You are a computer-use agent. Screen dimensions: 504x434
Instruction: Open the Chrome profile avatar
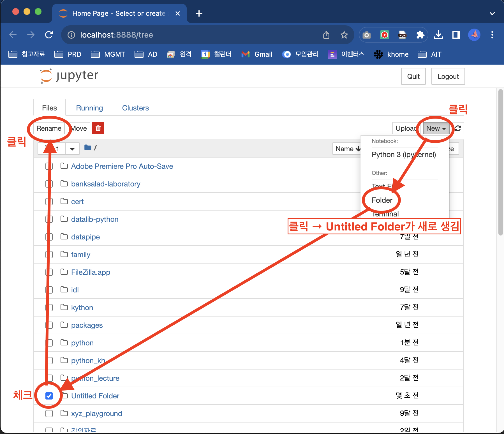coord(474,35)
